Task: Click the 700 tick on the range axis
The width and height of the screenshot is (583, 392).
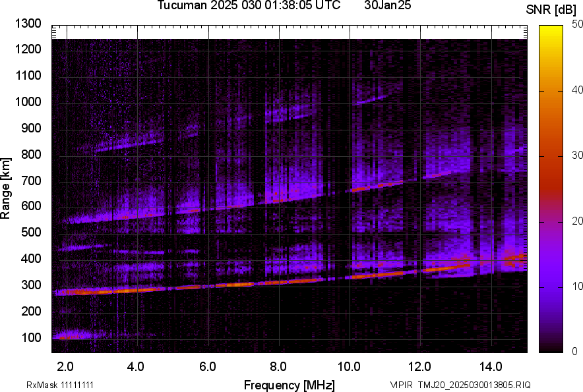Action: click(x=32, y=181)
